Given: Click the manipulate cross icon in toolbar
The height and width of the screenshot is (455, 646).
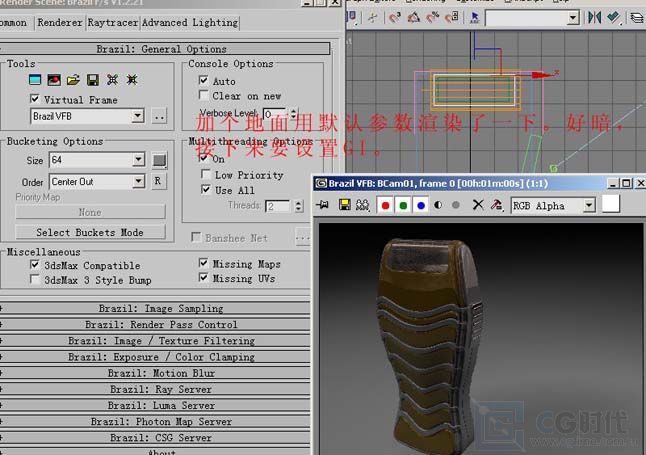Looking at the screenshot, I should (372, 17).
